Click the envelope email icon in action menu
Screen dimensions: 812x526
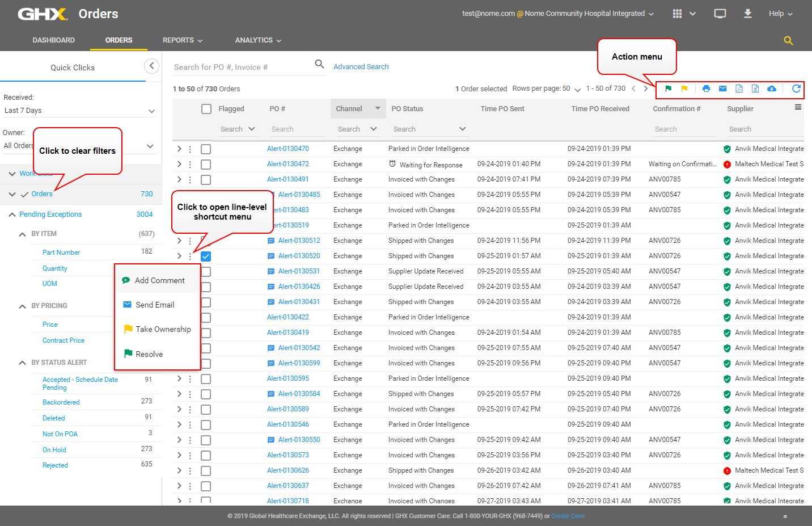click(722, 89)
